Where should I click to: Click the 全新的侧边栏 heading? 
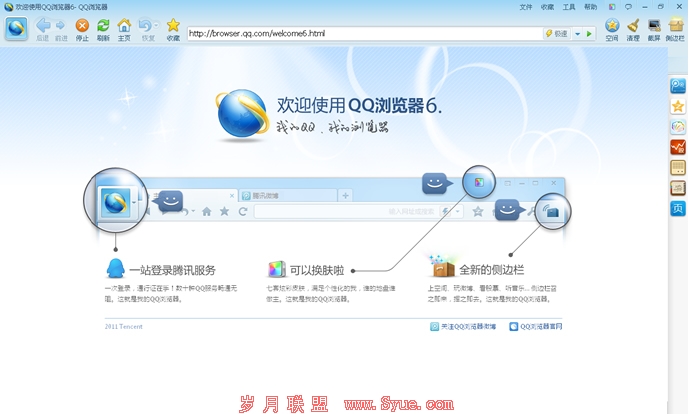click(x=492, y=270)
